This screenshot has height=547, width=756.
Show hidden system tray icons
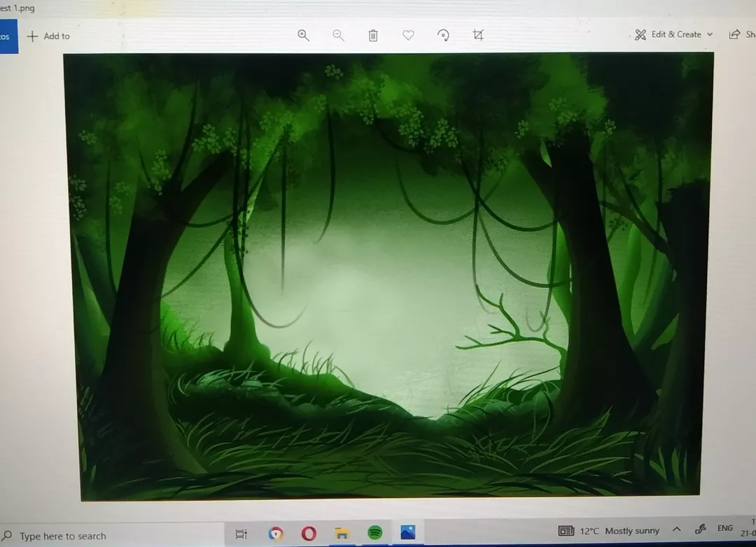(x=675, y=530)
